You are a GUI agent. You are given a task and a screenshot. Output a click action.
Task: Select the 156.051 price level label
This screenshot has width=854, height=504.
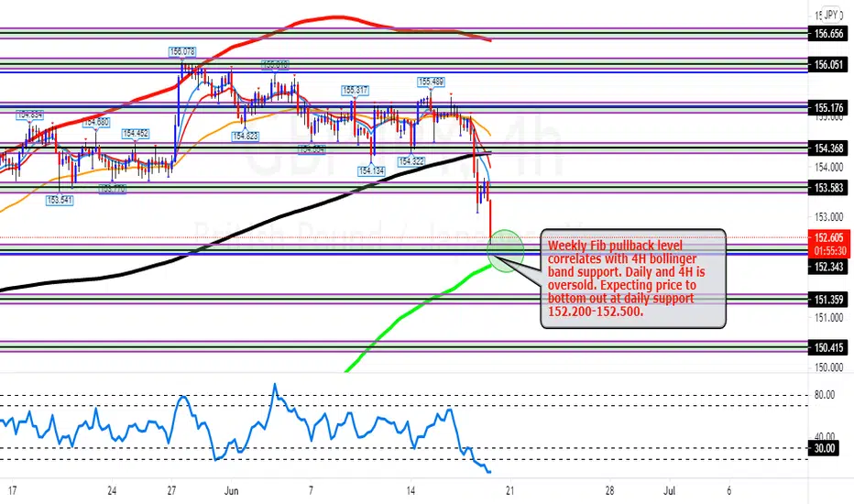click(x=828, y=65)
